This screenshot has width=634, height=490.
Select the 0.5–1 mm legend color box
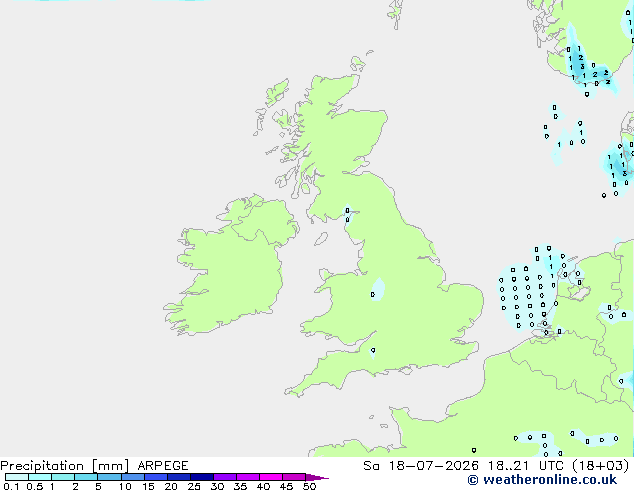click(40, 477)
